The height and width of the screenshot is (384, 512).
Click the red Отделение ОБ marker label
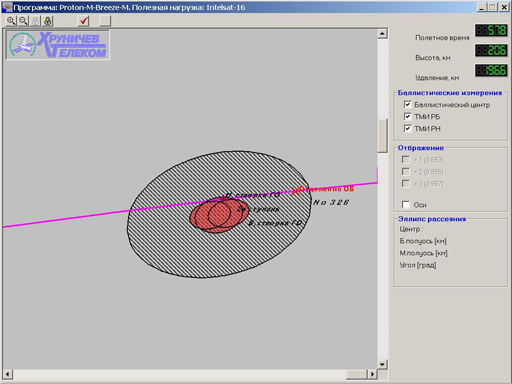coord(326,189)
